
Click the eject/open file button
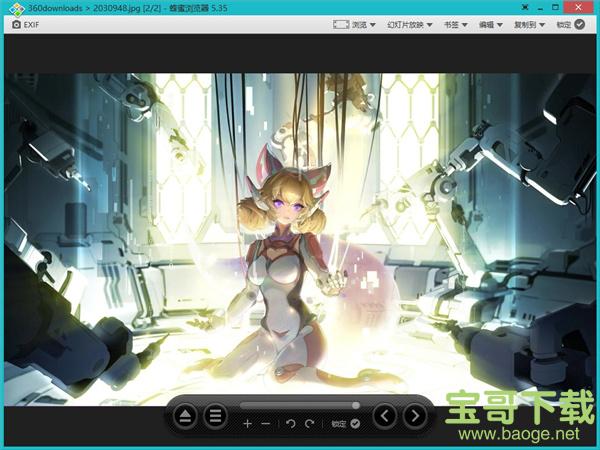(185, 417)
